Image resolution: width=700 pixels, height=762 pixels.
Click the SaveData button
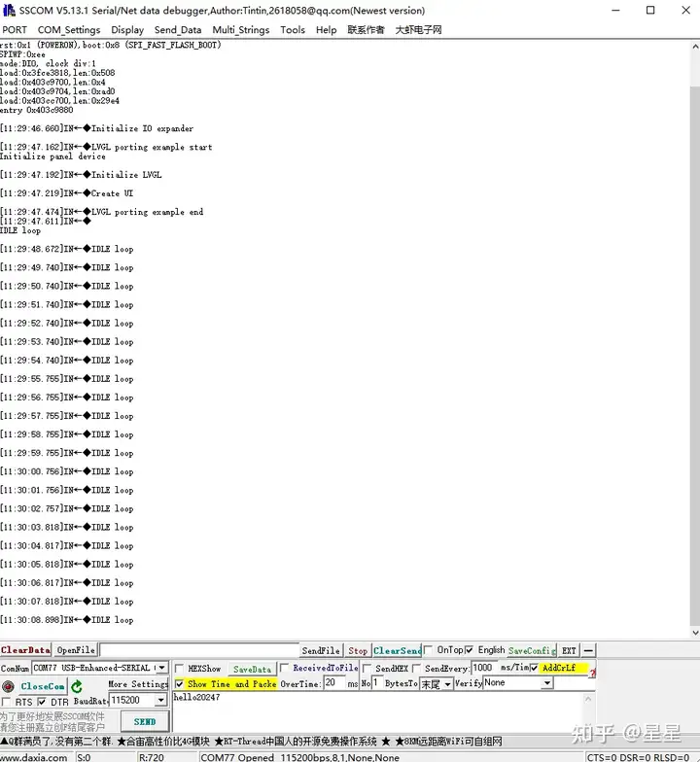click(253, 669)
